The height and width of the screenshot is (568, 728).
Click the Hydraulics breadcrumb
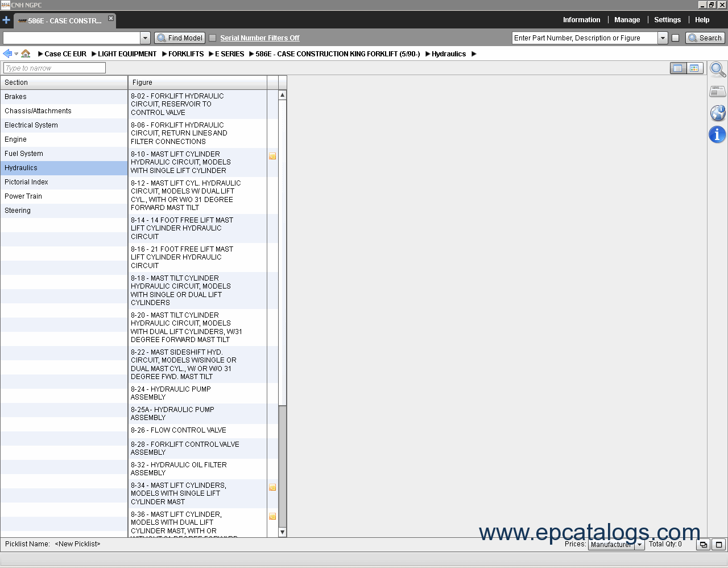coord(449,54)
